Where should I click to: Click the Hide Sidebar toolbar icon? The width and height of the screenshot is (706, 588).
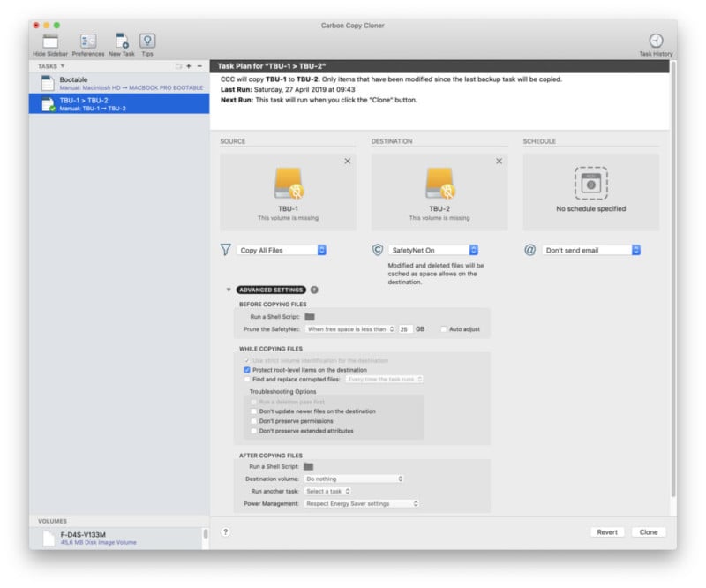(50, 41)
